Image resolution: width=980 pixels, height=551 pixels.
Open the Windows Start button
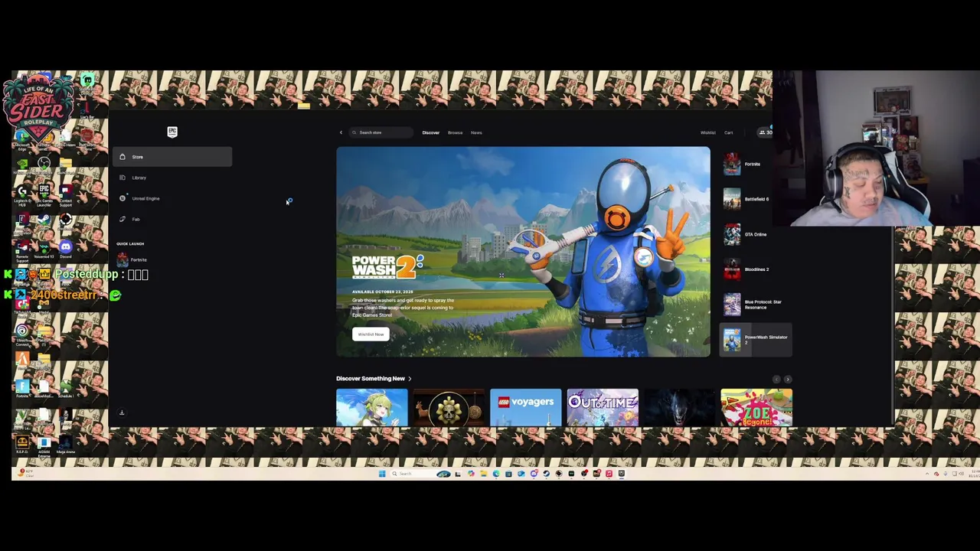click(x=382, y=474)
